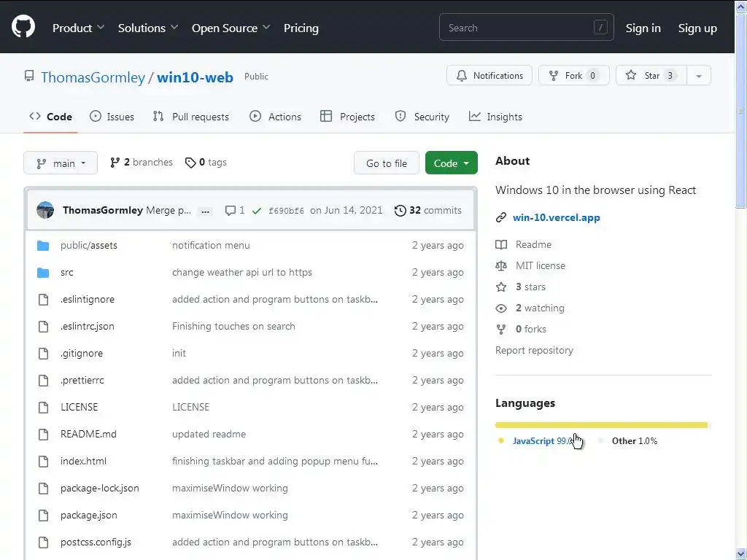747x560 pixels.
Task: Click in the Search input field
Action: pos(527,28)
